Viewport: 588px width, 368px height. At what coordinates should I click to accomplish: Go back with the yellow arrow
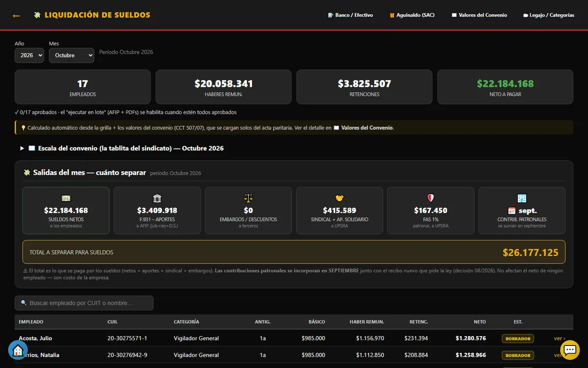16,16
